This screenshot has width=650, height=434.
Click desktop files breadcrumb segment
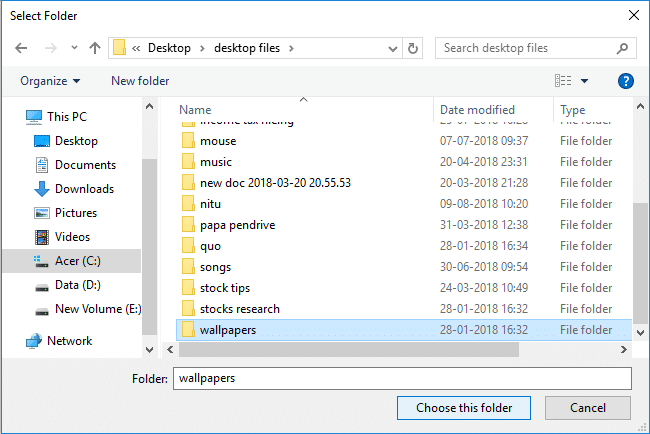tap(247, 48)
